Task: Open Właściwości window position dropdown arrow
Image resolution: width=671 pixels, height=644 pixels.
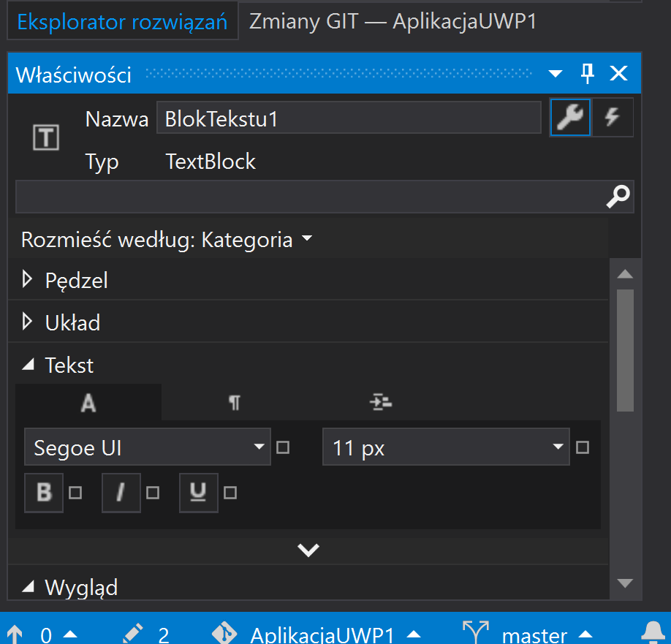Action: (x=556, y=74)
